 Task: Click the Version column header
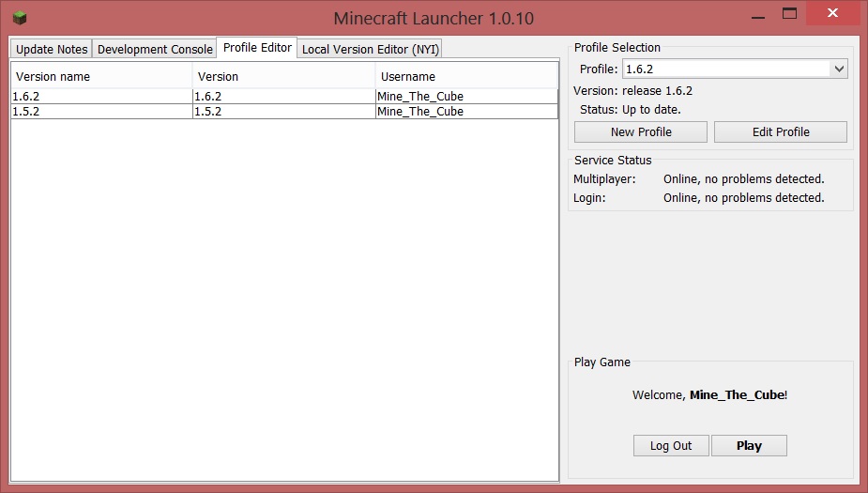[x=284, y=76]
